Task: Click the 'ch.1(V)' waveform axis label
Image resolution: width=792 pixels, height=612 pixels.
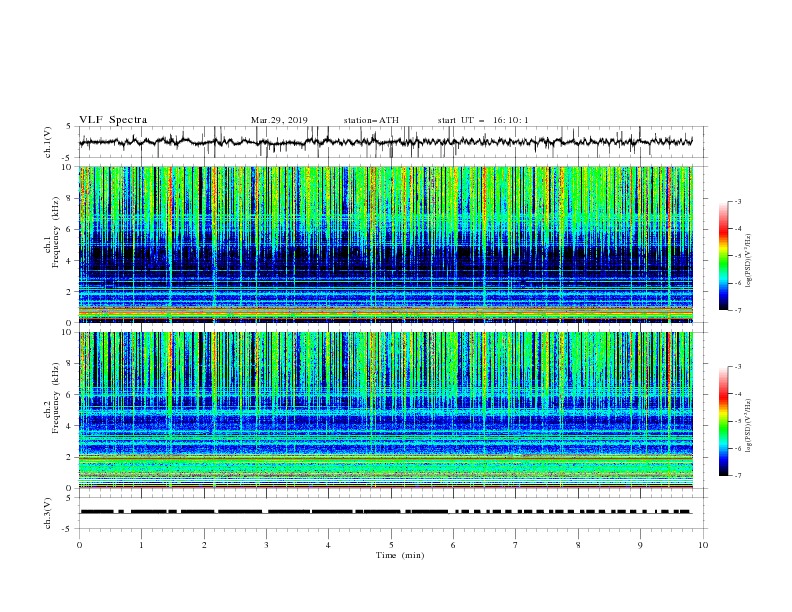Action: (x=48, y=142)
